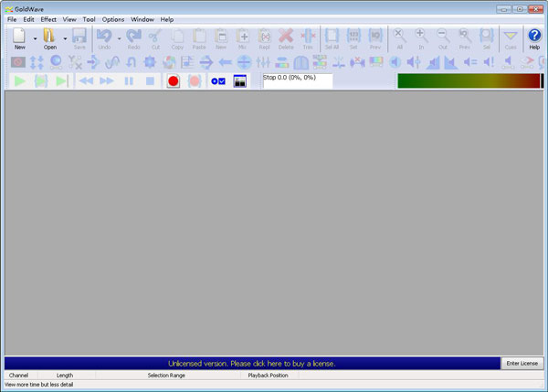Click the Cues toolbar icon
The width and height of the screenshot is (548, 392).
[x=511, y=37]
